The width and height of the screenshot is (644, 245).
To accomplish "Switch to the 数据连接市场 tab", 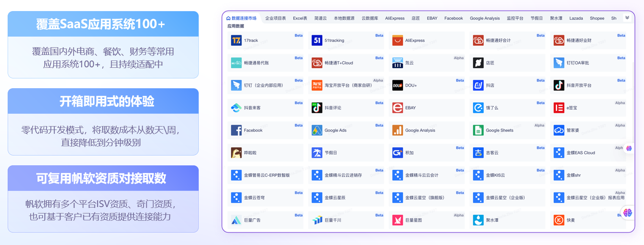I will (x=242, y=18).
